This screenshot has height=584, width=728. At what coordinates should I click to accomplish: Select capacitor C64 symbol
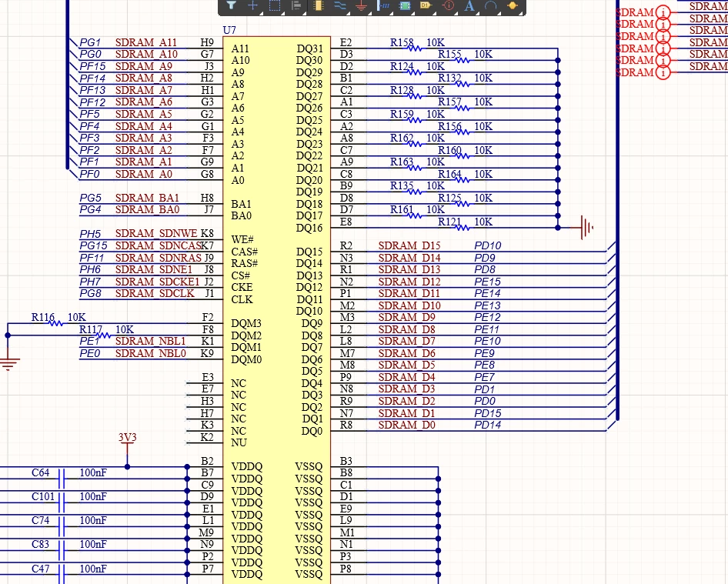62,479
